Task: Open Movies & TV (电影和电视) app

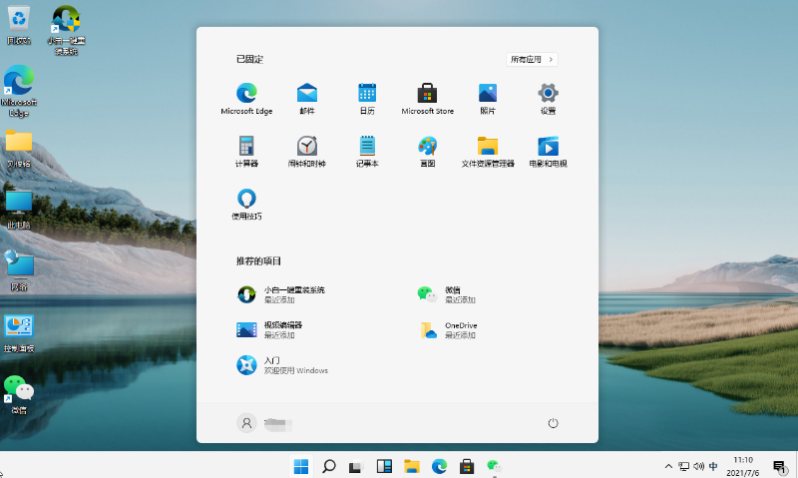Action: coord(548,151)
